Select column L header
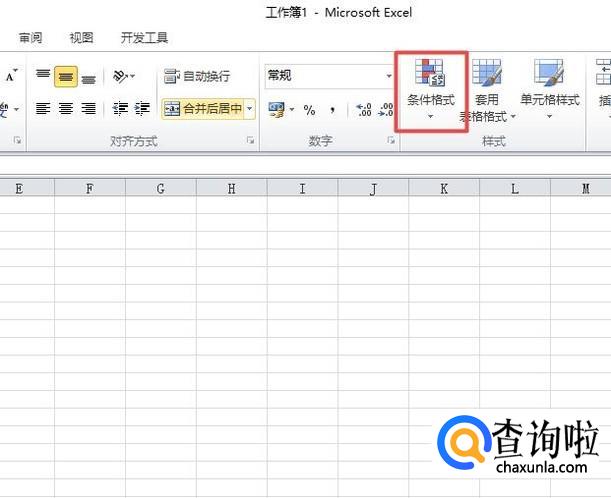611x498 pixels. 515,189
